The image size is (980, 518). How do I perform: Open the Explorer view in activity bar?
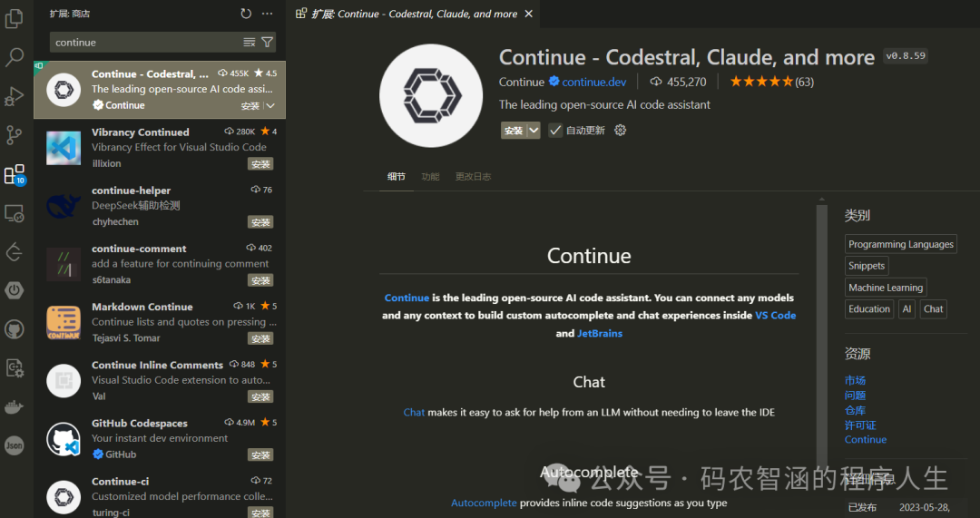(14, 19)
